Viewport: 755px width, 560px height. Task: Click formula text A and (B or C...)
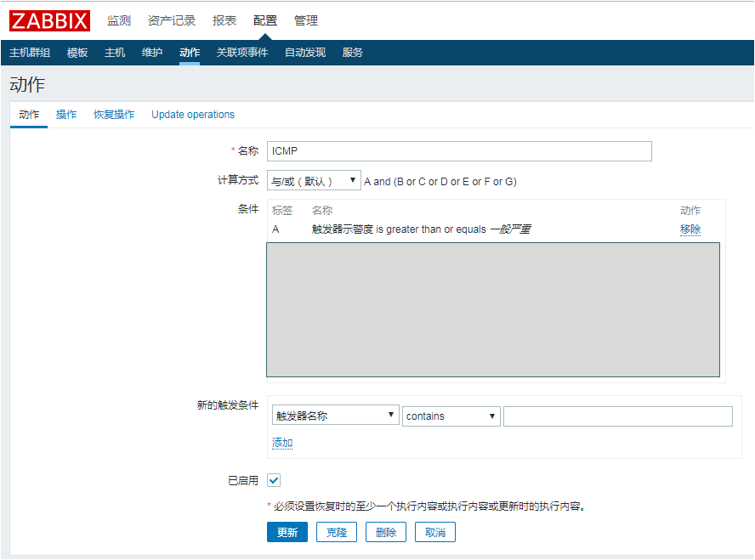tap(440, 182)
